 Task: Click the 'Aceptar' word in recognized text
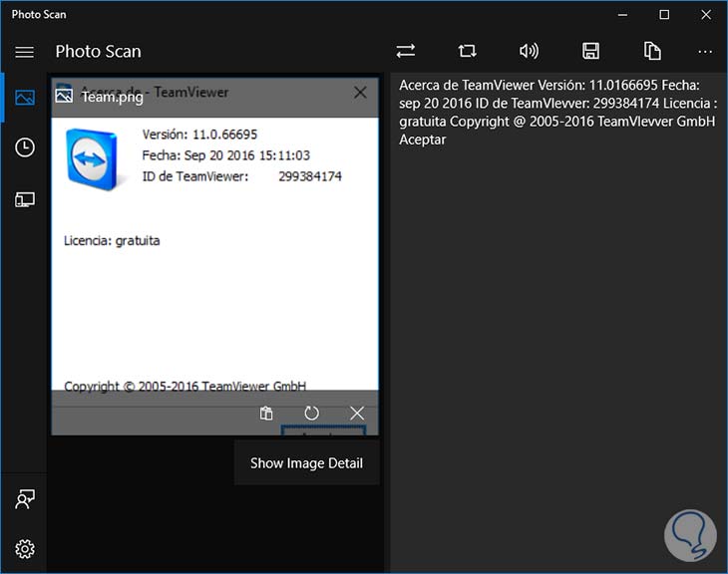pos(423,140)
